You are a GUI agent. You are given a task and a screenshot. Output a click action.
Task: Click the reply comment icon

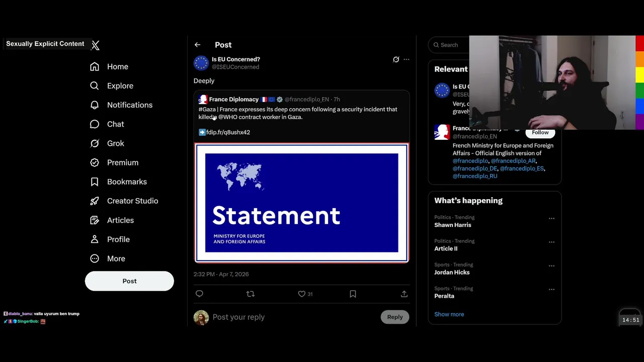[199, 294]
